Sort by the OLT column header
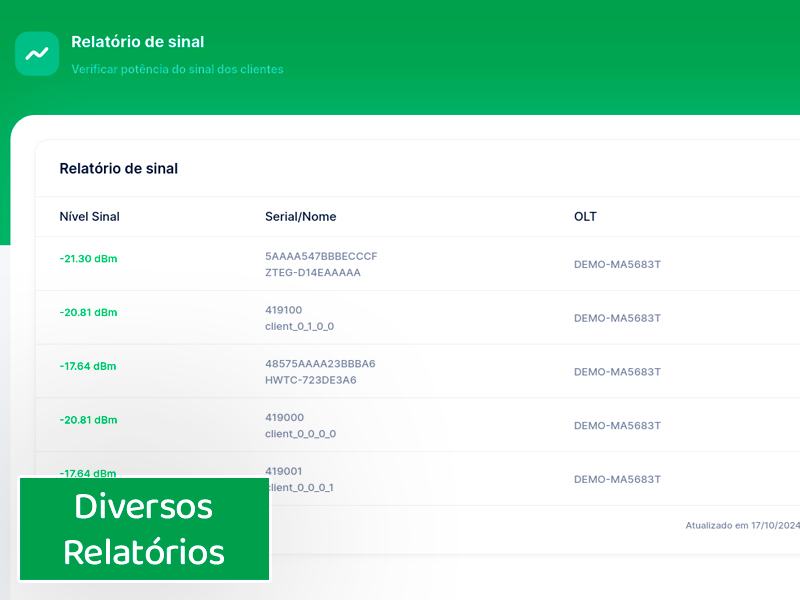The width and height of the screenshot is (800, 600). pos(585,217)
